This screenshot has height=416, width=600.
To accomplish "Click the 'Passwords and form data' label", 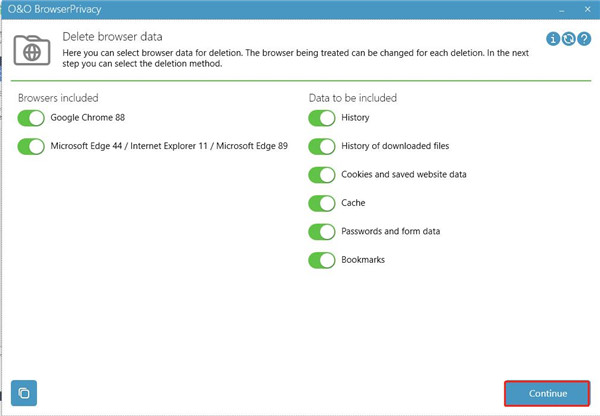I will point(391,231).
